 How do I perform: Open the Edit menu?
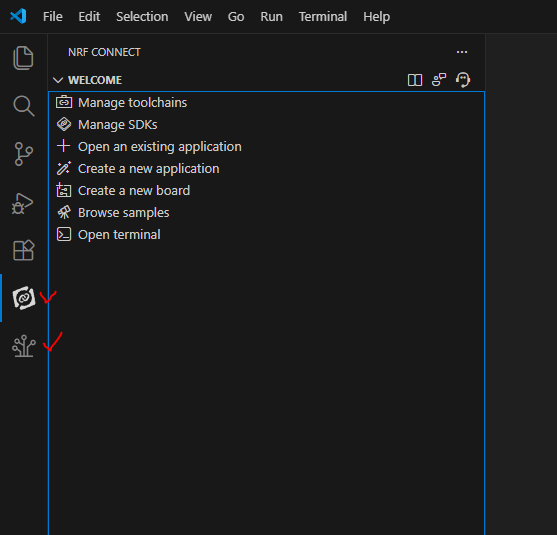[x=89, y=16]
